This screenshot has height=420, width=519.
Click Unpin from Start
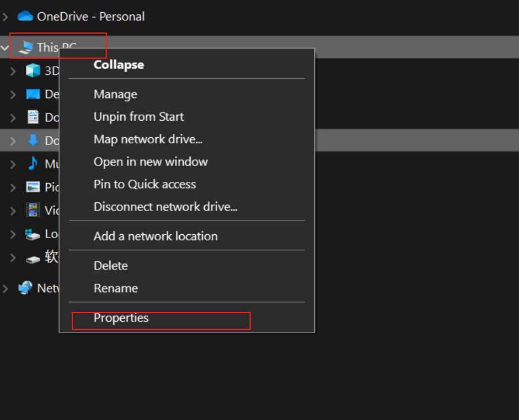pyautogui.click(x=138, y=117)
